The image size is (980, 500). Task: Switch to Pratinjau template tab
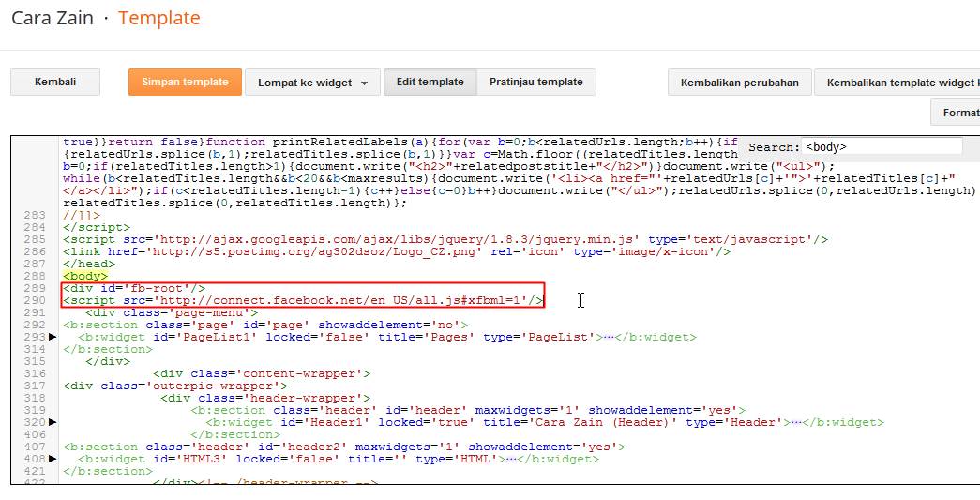tap(536, 82)
